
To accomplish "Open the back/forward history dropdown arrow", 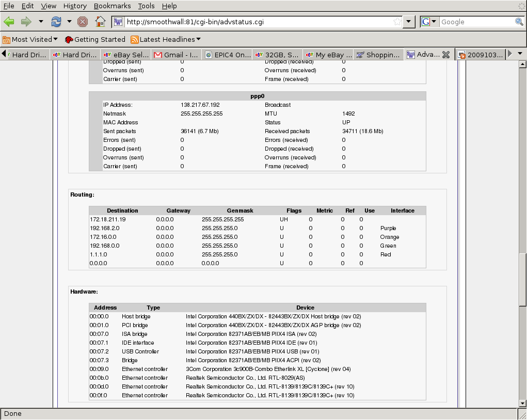I will [41, 22].
